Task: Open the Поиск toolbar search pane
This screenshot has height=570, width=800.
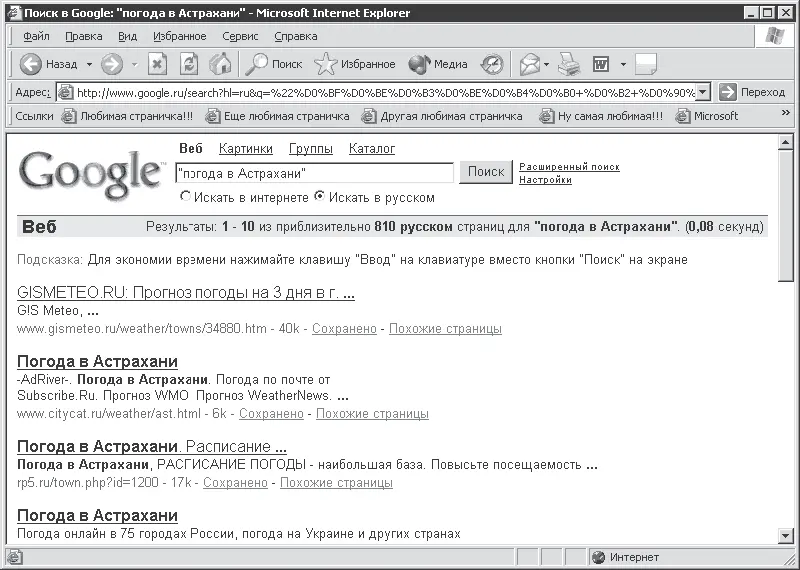Action: coord(273,64)
